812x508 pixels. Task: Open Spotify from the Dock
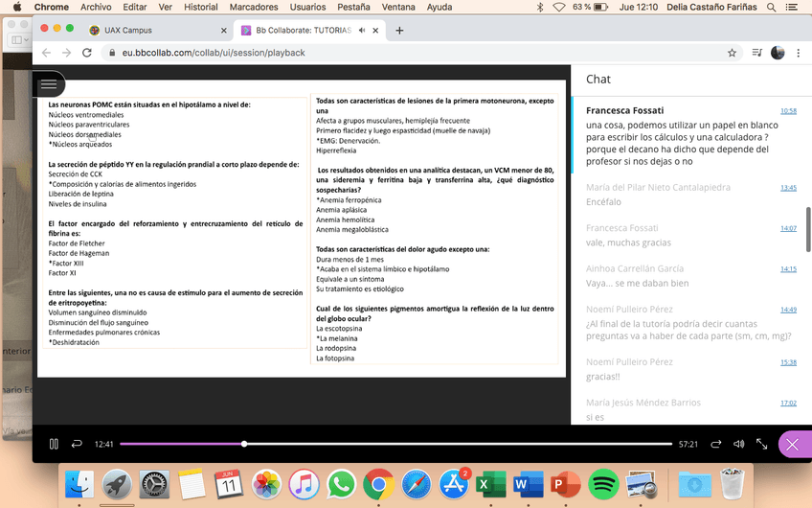(603, 484)
